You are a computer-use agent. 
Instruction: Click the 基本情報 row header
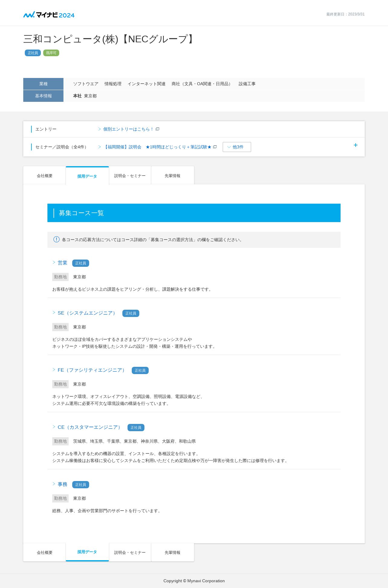pos(43,96)
